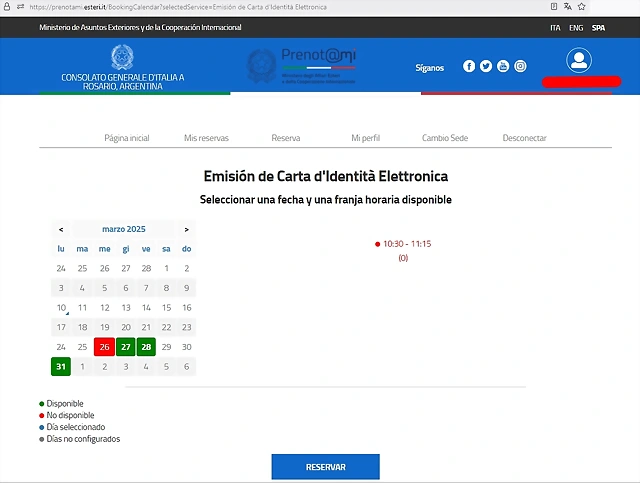Click calendar day 13 in March
Screen dimensions: 640x483
pyautogui.click(x=126, y=308)
